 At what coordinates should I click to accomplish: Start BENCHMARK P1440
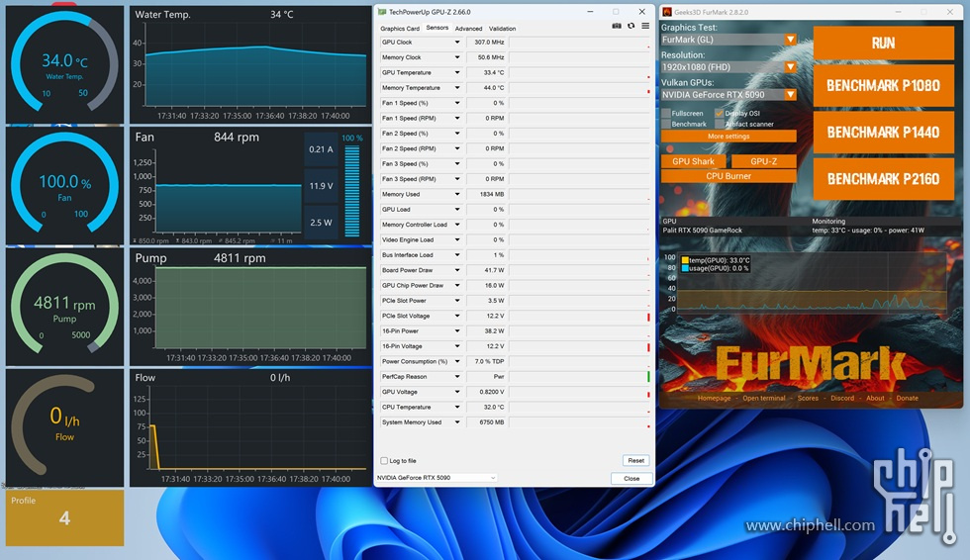[883, 133]
